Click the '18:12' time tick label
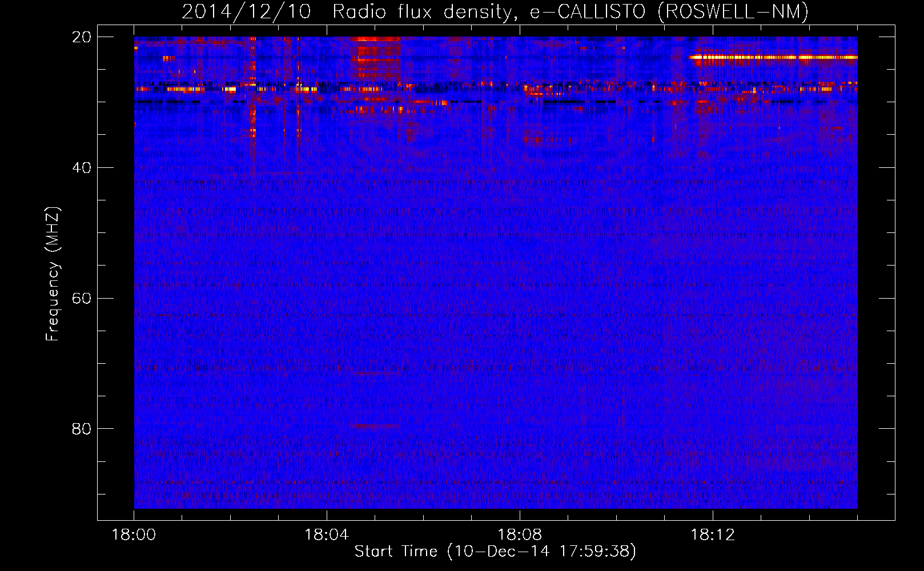Viewport: 924px width, 571px height. 713,535
